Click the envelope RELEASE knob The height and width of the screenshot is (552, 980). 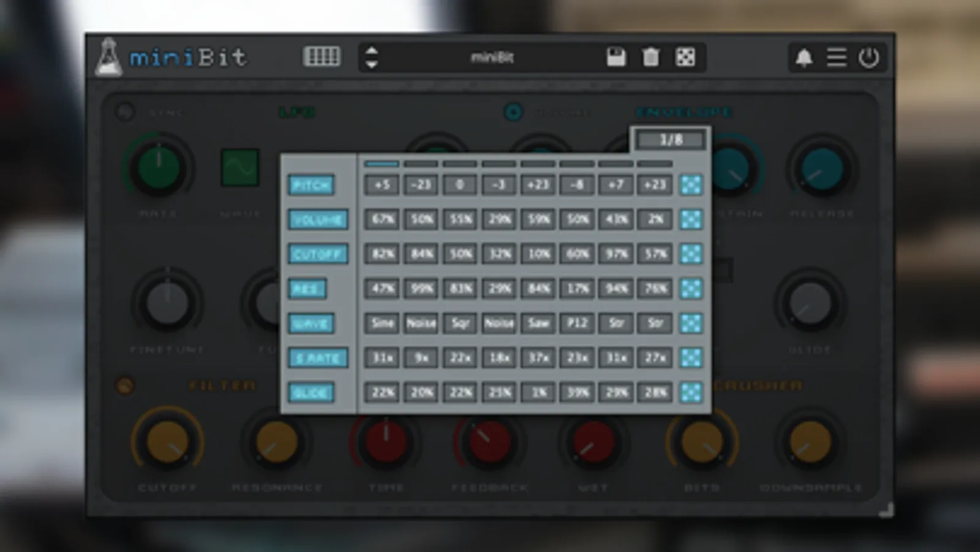point(822,169)
